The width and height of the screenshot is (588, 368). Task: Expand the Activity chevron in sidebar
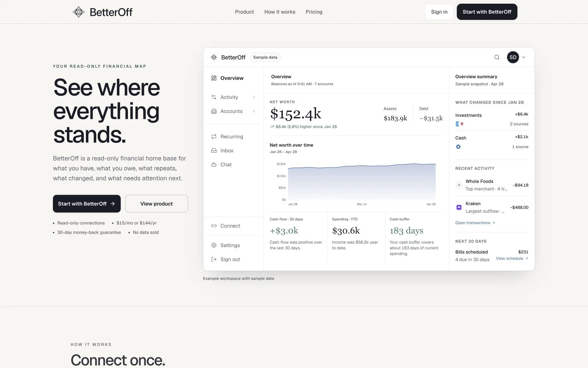click(x=254, y=97)
